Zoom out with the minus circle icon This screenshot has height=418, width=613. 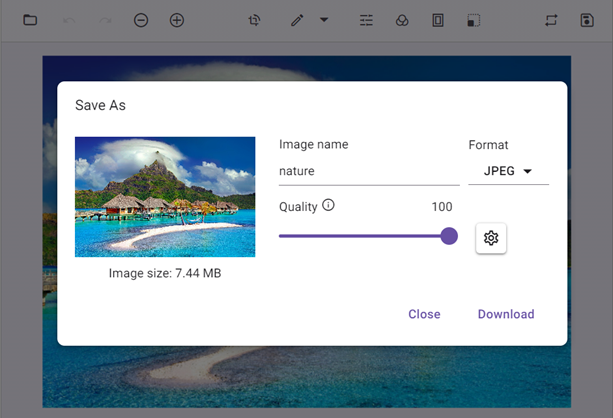click(x=141, y=20)
